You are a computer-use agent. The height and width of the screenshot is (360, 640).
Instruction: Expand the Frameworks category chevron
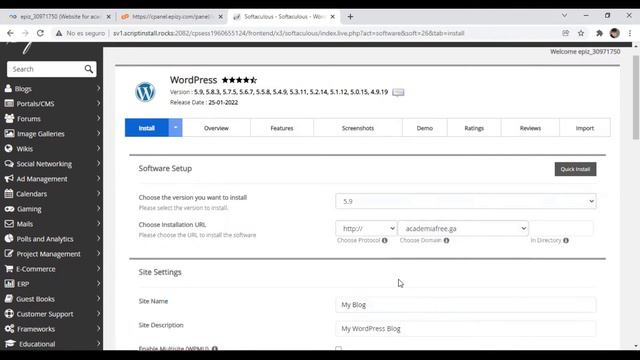coord(98,329)
